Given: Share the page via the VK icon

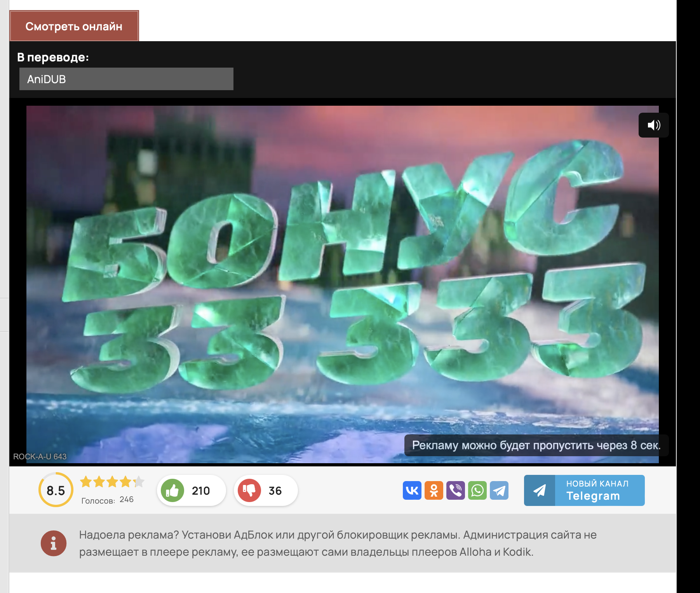Looking at the screenshot, I should click(412, 491).
